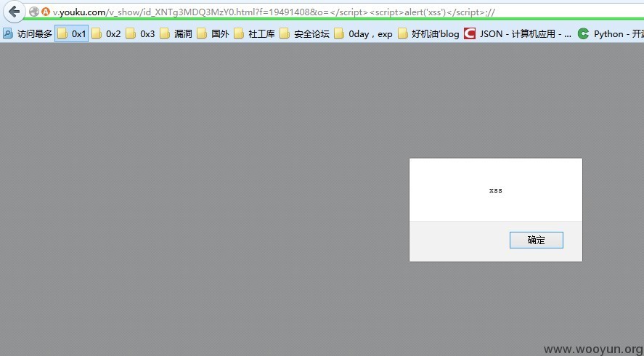Image resolution: width=644 pixels, height=356 pixels.
Task: Click the browser back arrow button
Action: [x=14, y=12]
